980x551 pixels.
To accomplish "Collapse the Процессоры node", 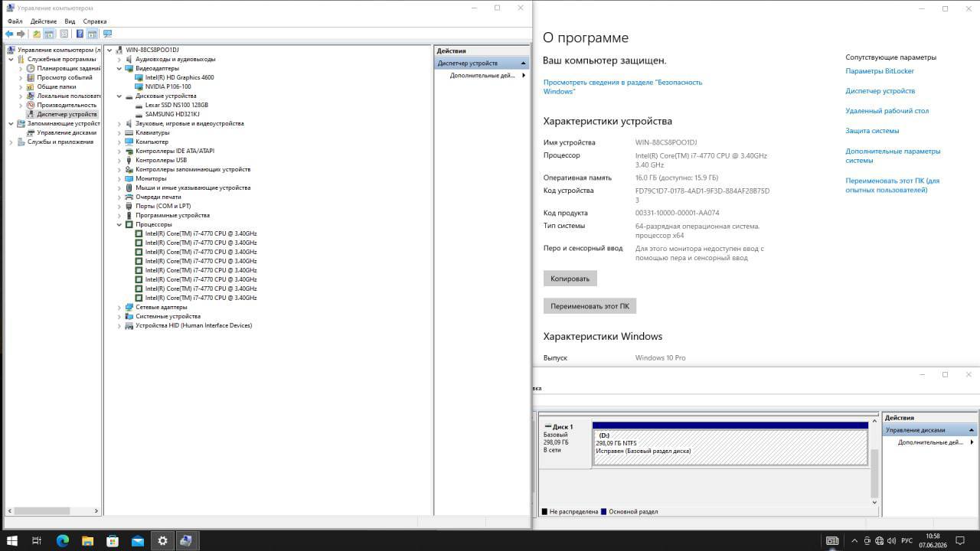I will tap(119, 224).
